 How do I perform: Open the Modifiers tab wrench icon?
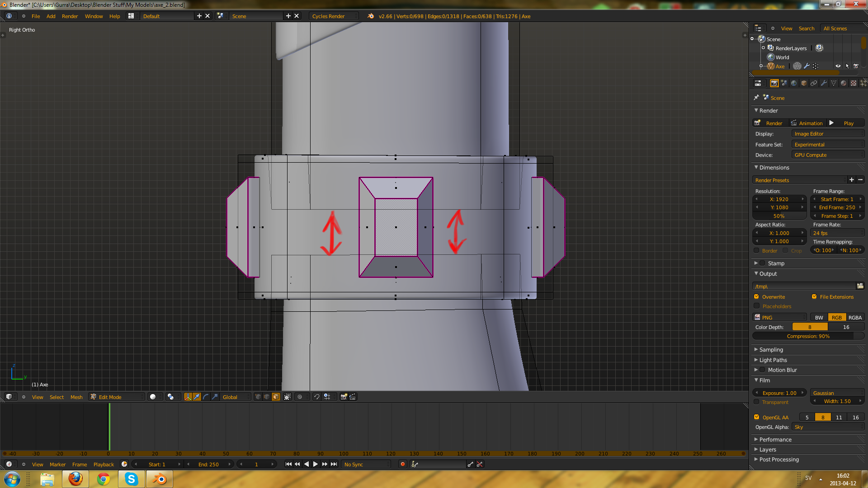(x=824, y=83)
